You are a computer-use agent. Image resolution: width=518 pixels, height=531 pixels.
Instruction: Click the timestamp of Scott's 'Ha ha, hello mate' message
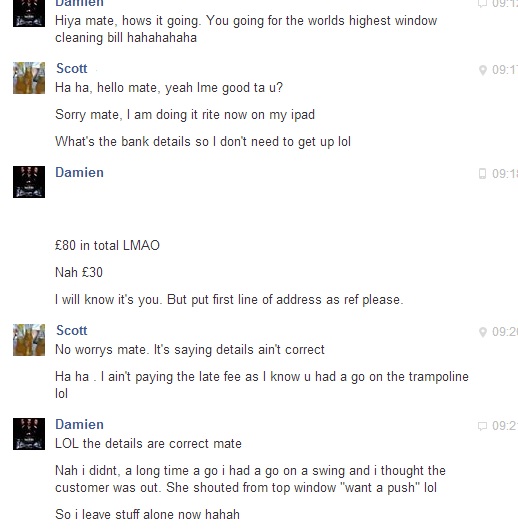point(505,70)
